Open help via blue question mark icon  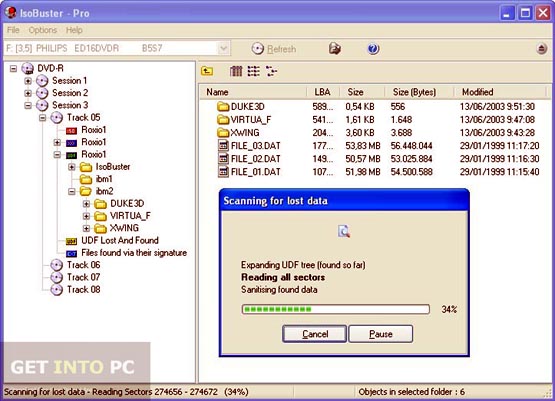click(373, 48)
